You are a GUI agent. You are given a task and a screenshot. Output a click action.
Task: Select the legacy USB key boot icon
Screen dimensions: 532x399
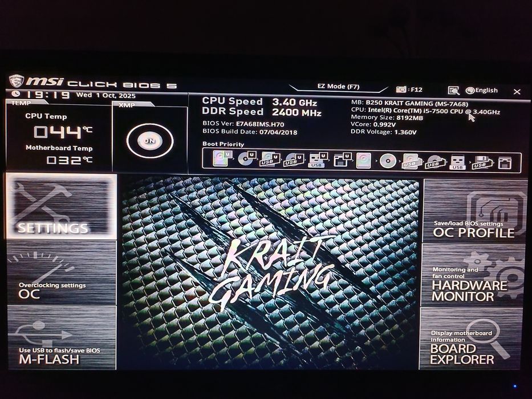point(457,162)
